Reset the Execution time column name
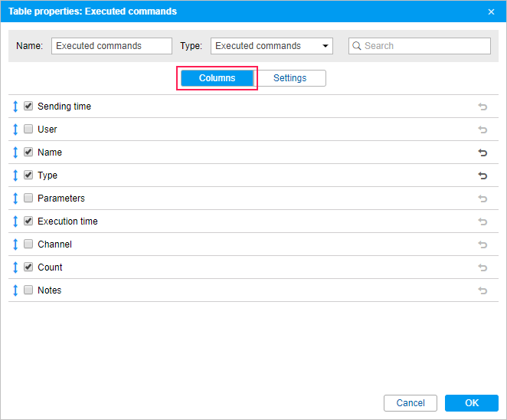 tap(482, 221)
